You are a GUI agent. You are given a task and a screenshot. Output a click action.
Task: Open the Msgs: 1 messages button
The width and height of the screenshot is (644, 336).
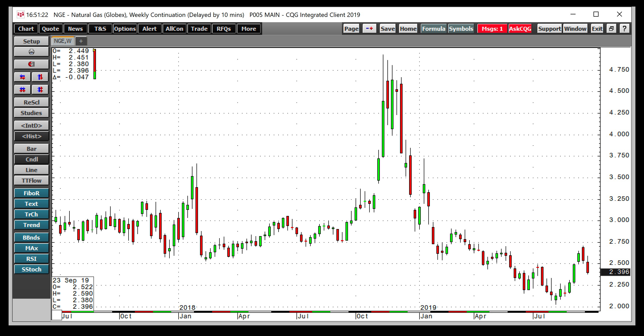click(492, 29)
